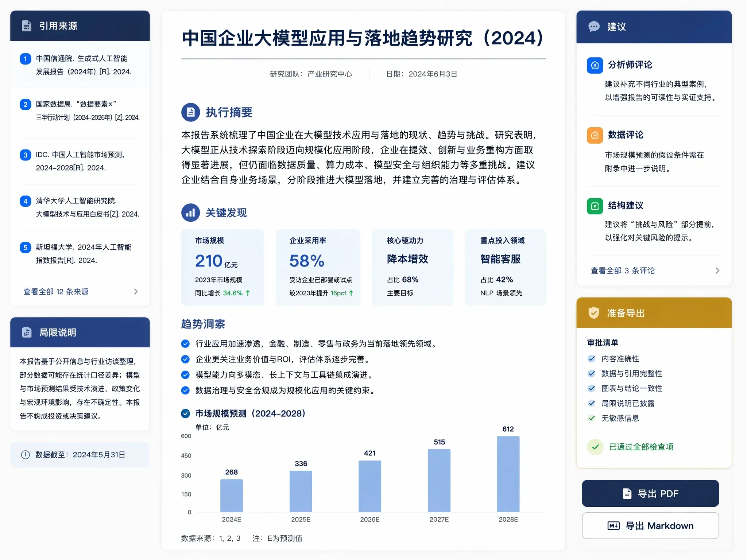Open the 查看全部 12 条来源 link
Screen dimensions: 747x560
pyautogui.click(x=56, y=292)
